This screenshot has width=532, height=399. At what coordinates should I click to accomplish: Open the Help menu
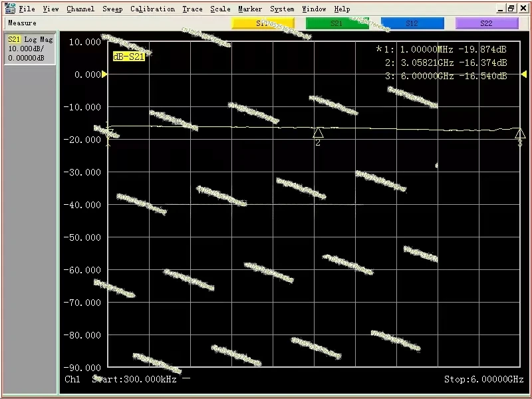point(342,9)
